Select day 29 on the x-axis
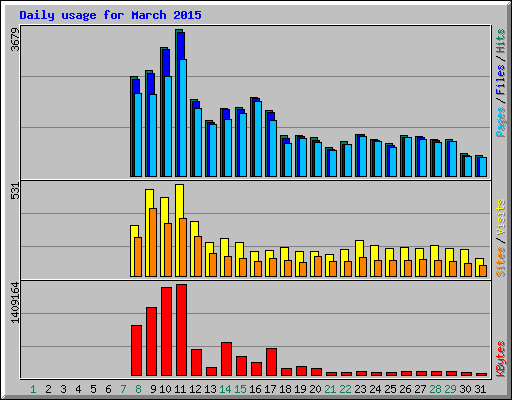Image resolution: width=512 pixels, height=400 pixels. point(450,389)
